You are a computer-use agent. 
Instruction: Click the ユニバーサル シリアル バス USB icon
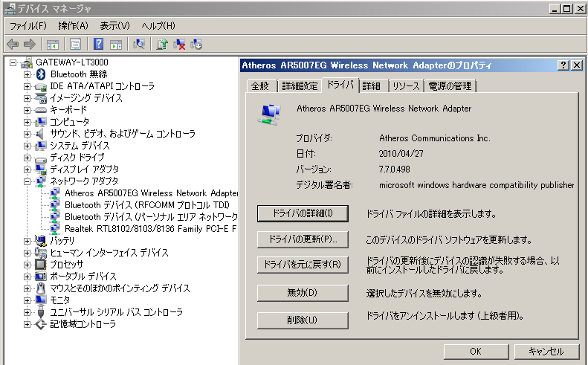pos(41,312)
